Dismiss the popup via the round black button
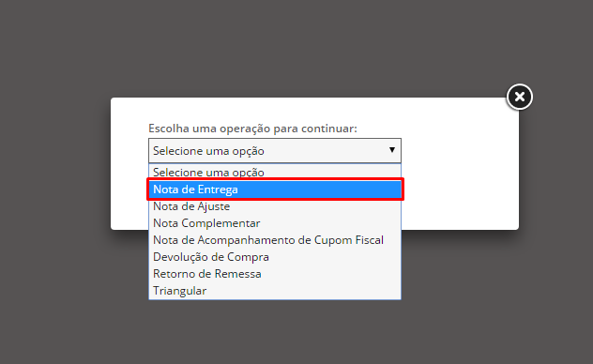 [x=519, y=97]
